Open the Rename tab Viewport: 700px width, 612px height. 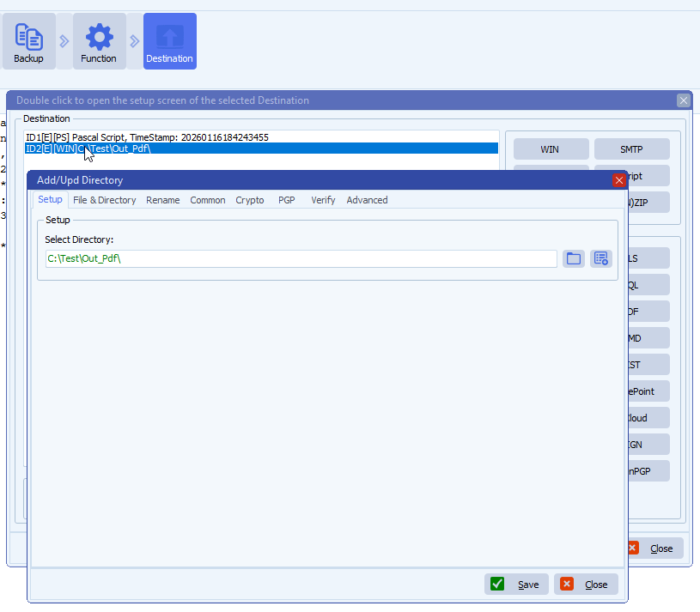(x=162, y=199)
